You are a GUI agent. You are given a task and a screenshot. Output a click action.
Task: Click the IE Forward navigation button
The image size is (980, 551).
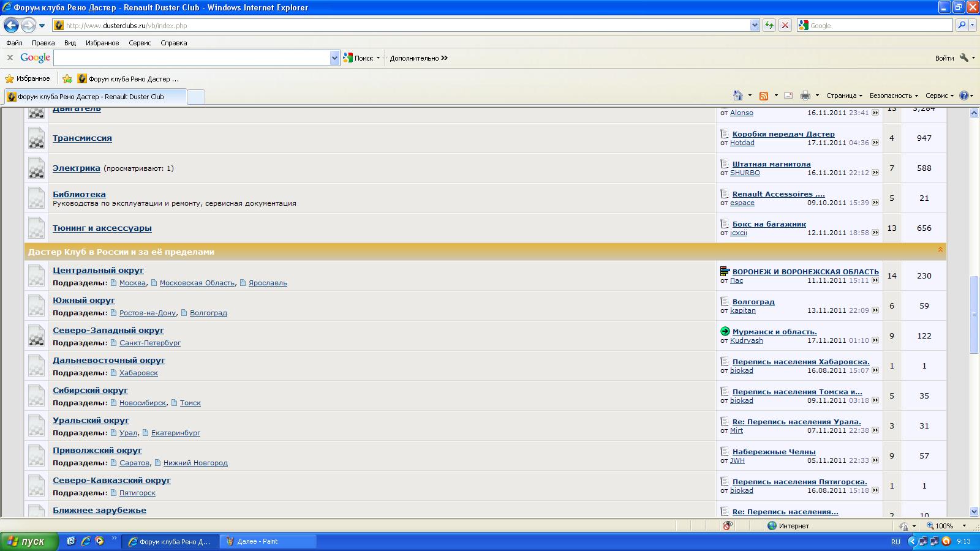28,25
